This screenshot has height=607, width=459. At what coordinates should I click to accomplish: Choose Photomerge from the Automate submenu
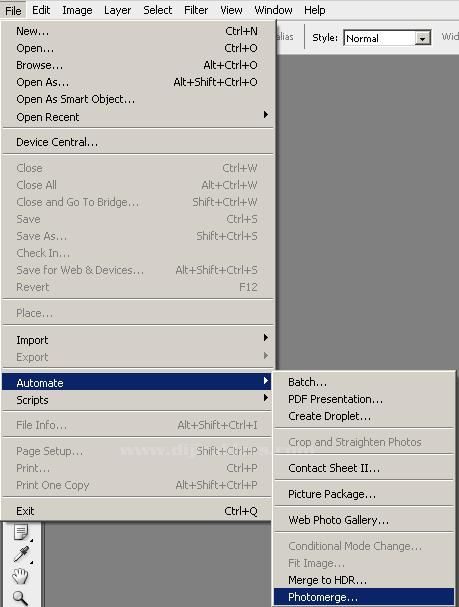(364, 597)
